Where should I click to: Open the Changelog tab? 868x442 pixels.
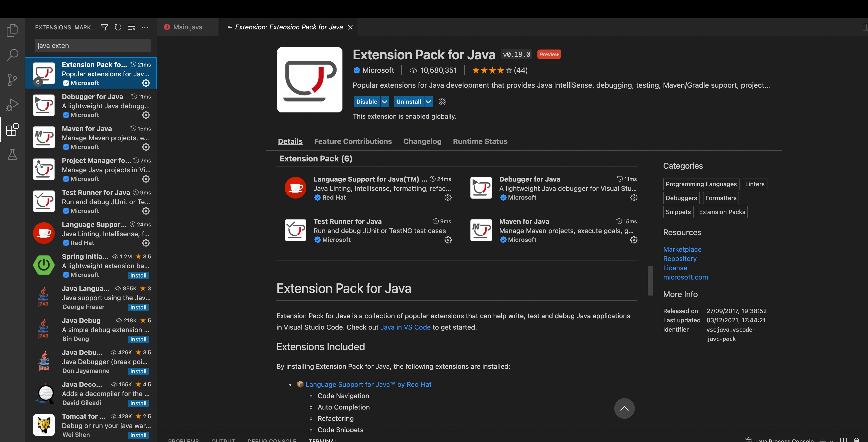pyautogui.click(x=422, y=142)
